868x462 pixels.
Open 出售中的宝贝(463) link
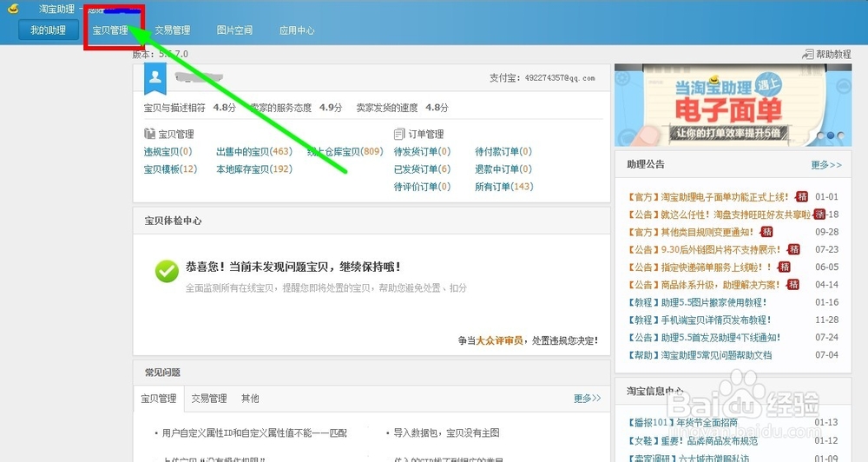tap(254, 151)
